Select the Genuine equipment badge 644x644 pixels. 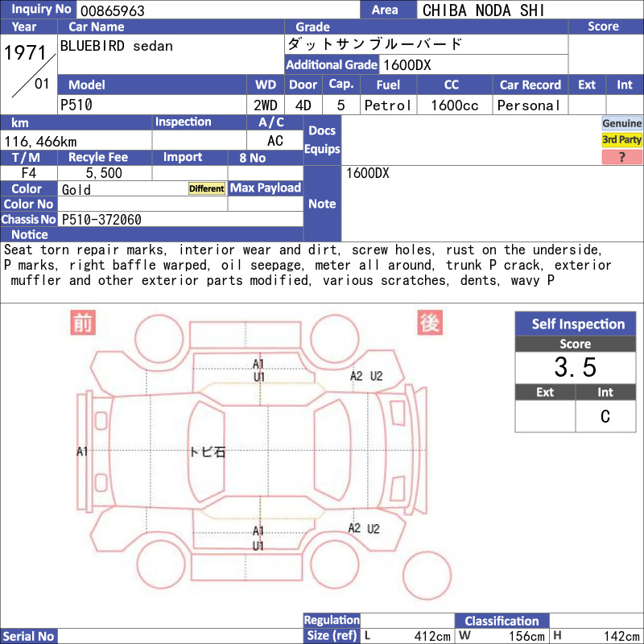621,123
